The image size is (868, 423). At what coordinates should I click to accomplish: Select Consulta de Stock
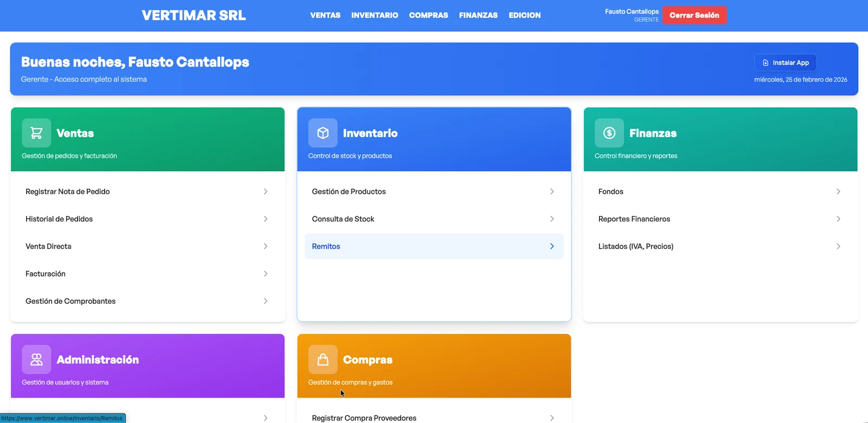[x=434, y=219]
